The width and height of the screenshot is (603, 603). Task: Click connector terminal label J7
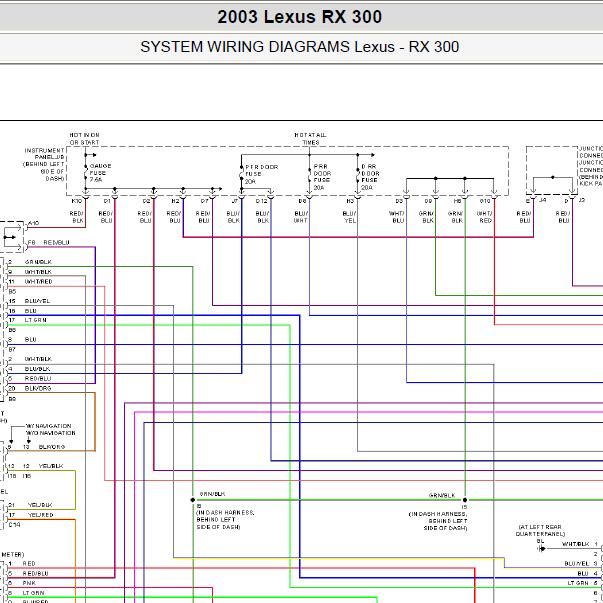tap(235, 201)
